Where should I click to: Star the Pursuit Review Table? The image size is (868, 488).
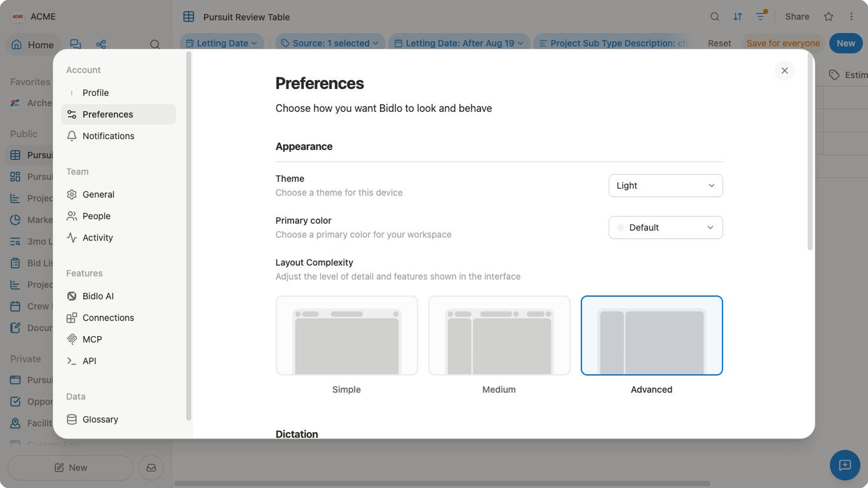(x=828, y=17)
